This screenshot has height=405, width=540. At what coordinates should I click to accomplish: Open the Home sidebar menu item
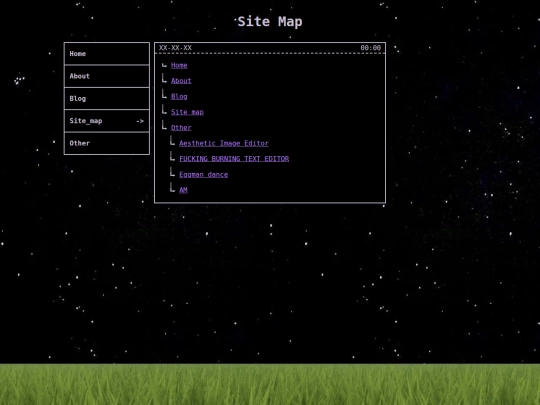107,54
